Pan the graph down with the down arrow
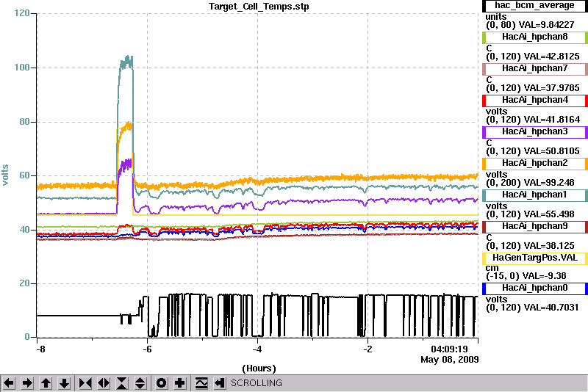 point(64,383)
